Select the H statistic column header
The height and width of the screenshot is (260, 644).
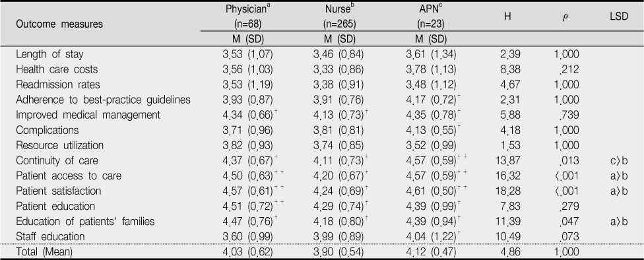(507, 17)
